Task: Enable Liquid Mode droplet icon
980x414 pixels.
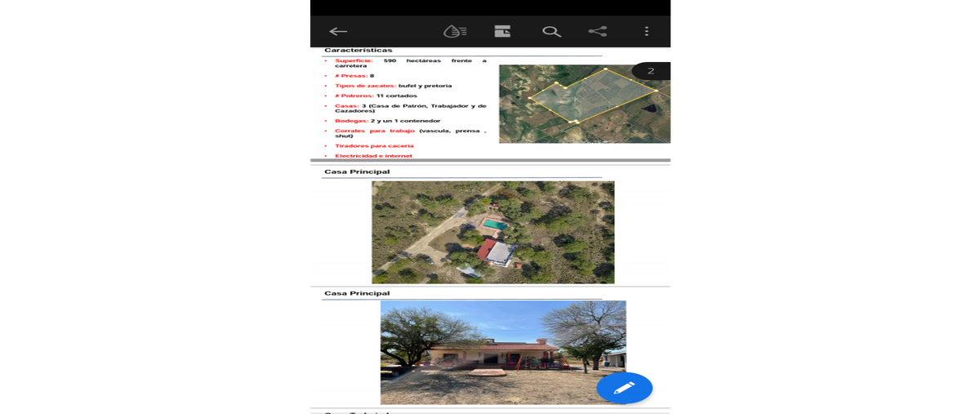Action: click(455, 32)
